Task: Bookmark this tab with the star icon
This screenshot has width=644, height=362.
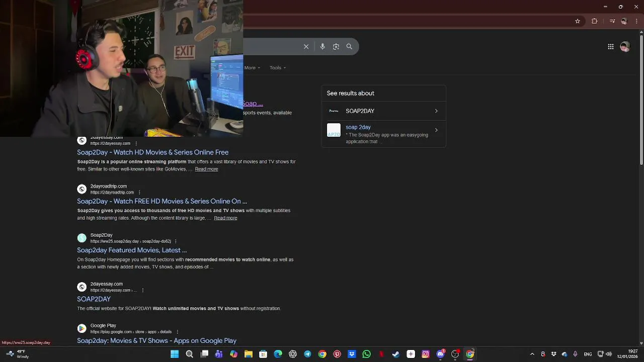Action: coord(578,21)
